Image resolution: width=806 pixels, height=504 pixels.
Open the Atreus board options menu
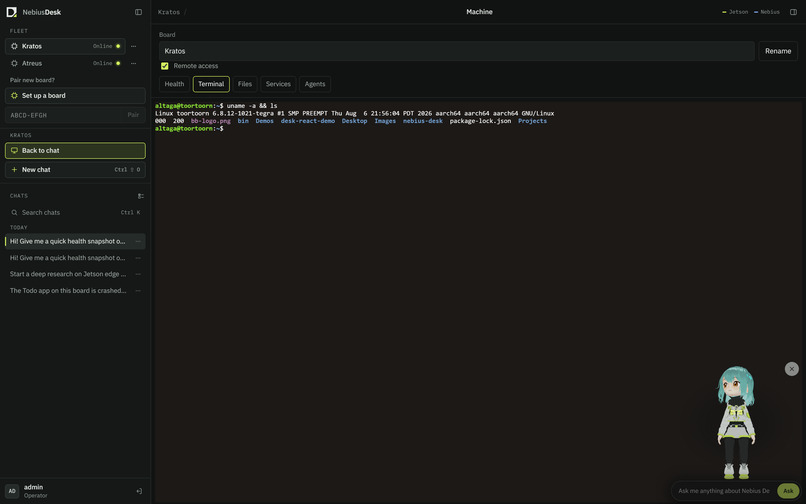click(x=134, y=63)
